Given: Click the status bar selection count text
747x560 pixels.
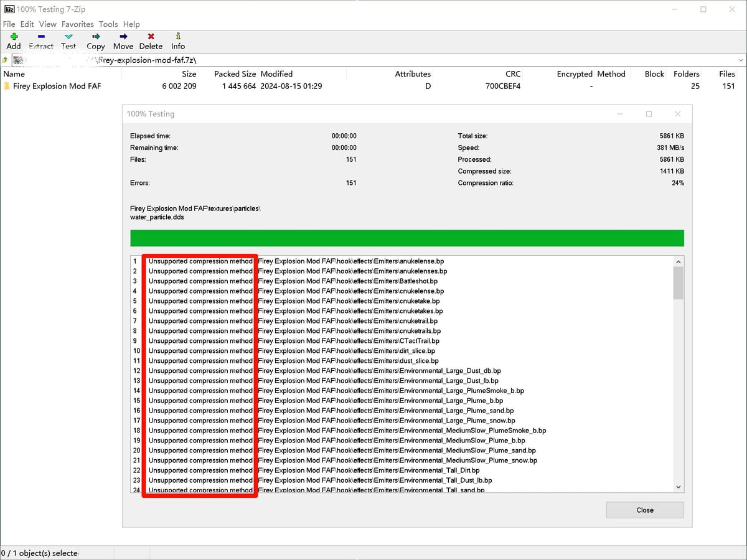Looking at the screenshot, I should [x=39, y=553].
